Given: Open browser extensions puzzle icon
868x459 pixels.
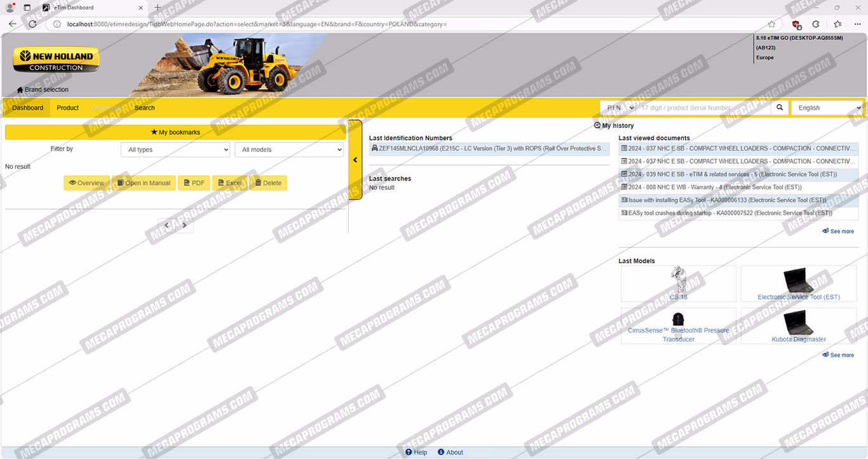Looking at the screenshot, I should coord(816,24).
